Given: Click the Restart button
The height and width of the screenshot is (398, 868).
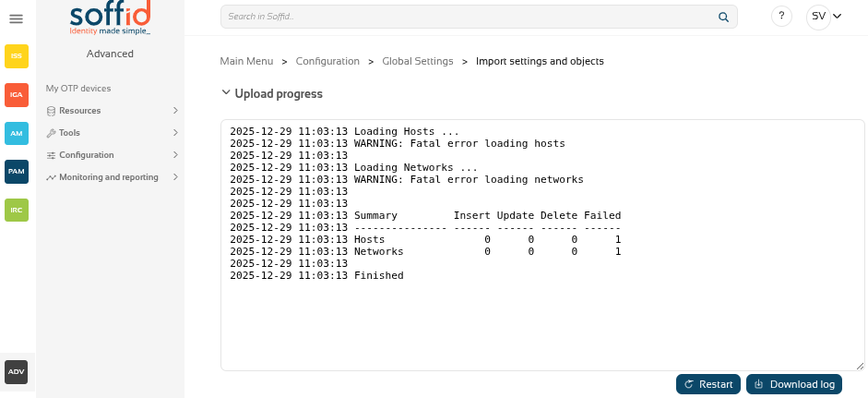Looking at the screenshot, I should coord(708,384).
